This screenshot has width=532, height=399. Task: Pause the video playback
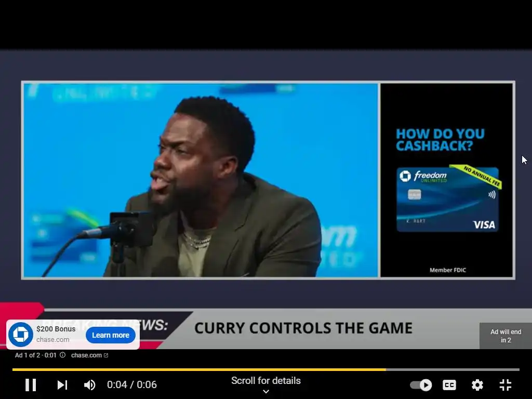click(x=31, y=385)
